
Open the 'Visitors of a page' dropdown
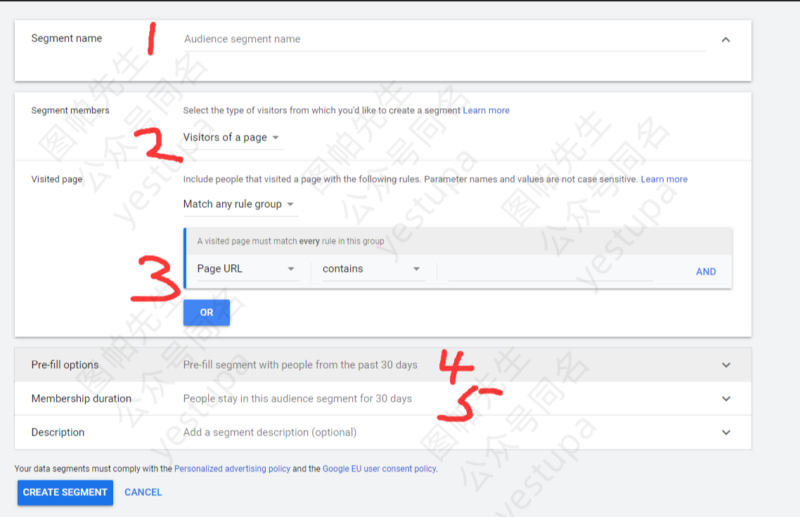[231, 137]
